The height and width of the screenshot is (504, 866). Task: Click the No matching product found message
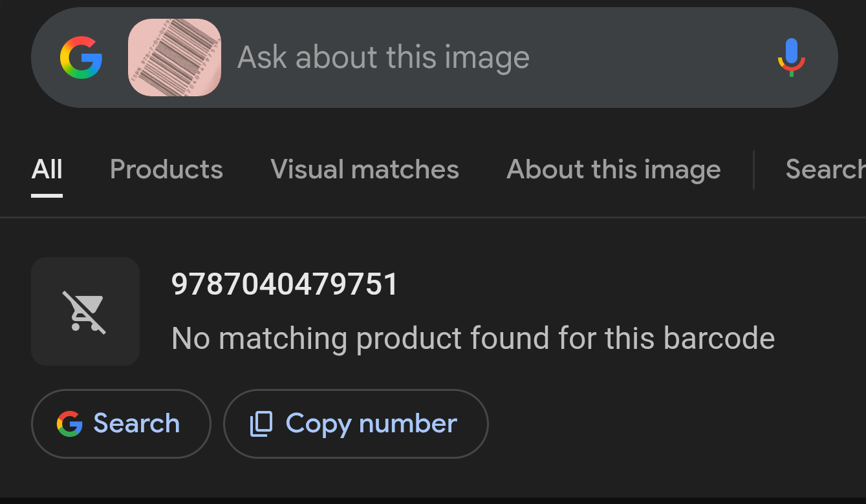click(473, 338)
